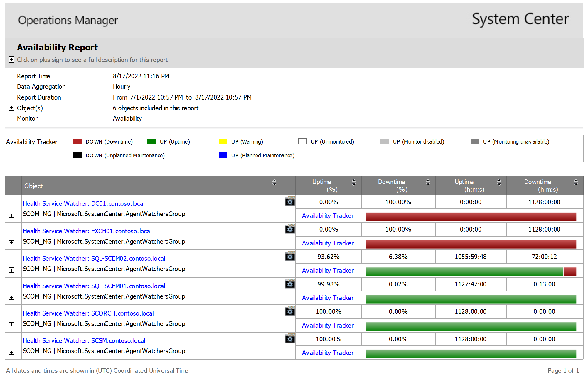Click the monitor icon for EXCH01 row
This screenshot has height=376, width=588.
click(290, 229)
